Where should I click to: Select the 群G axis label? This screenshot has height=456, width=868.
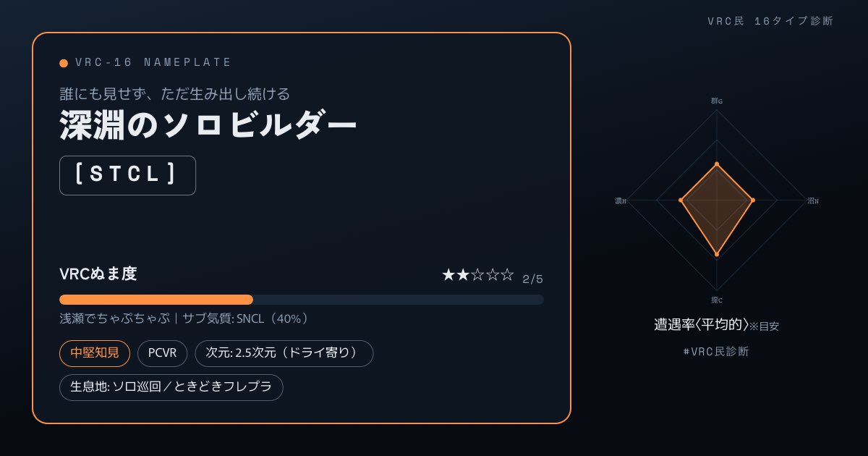717,101
